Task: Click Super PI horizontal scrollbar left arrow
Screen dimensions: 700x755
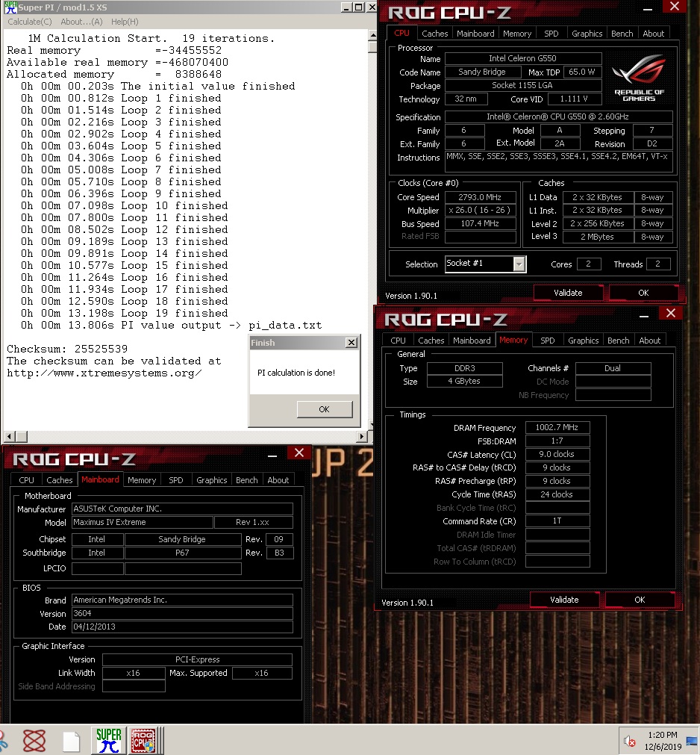Action: pos(9,436)
